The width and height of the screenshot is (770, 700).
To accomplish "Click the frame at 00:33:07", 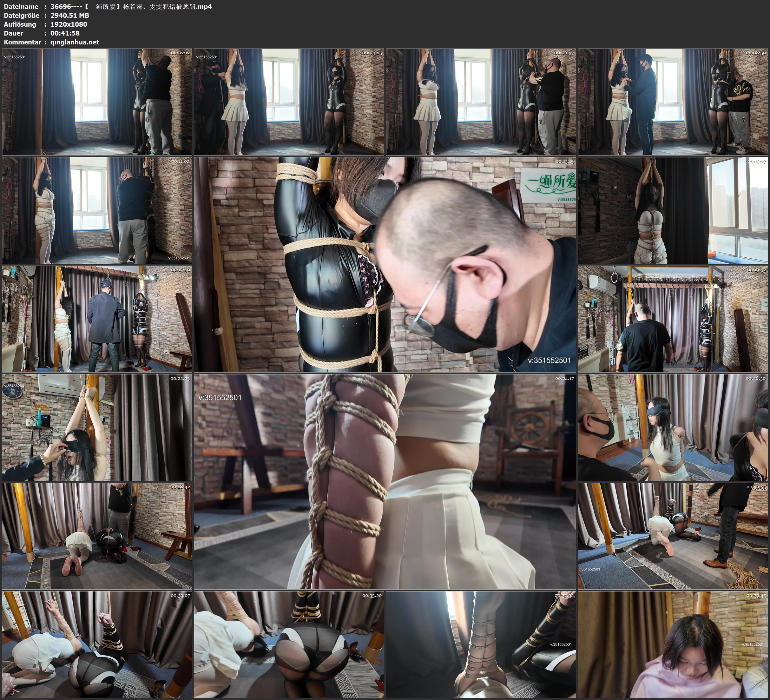I will pyautogui.click(x=97, y=644).
